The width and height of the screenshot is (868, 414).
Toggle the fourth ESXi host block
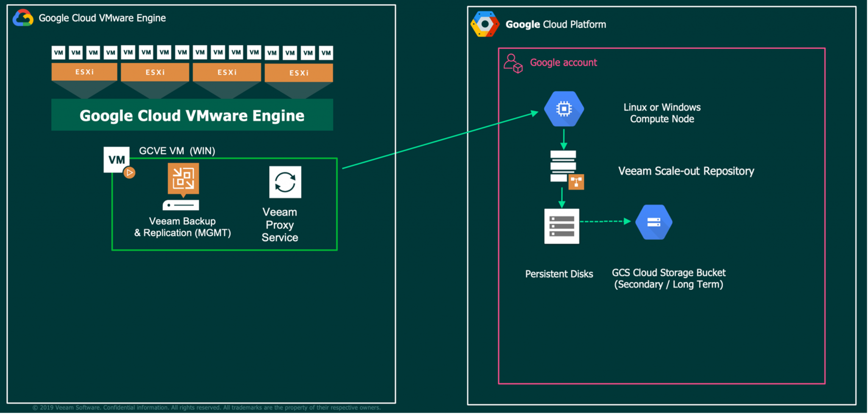299,73
